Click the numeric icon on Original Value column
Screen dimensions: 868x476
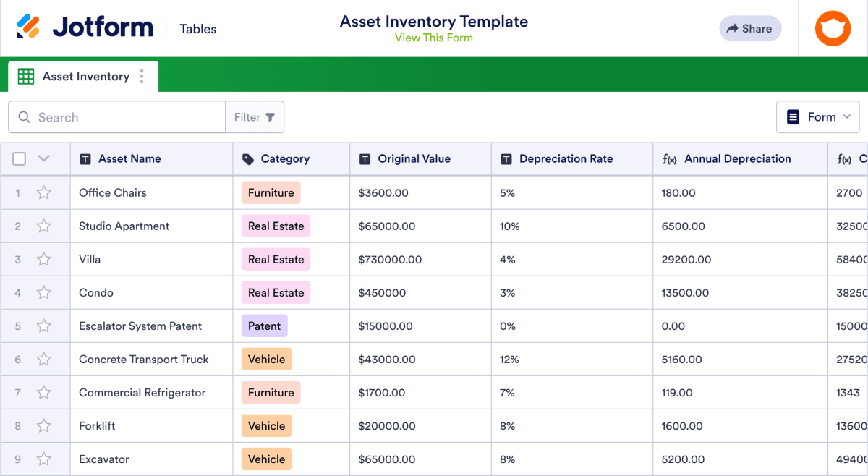pos(367,158)
